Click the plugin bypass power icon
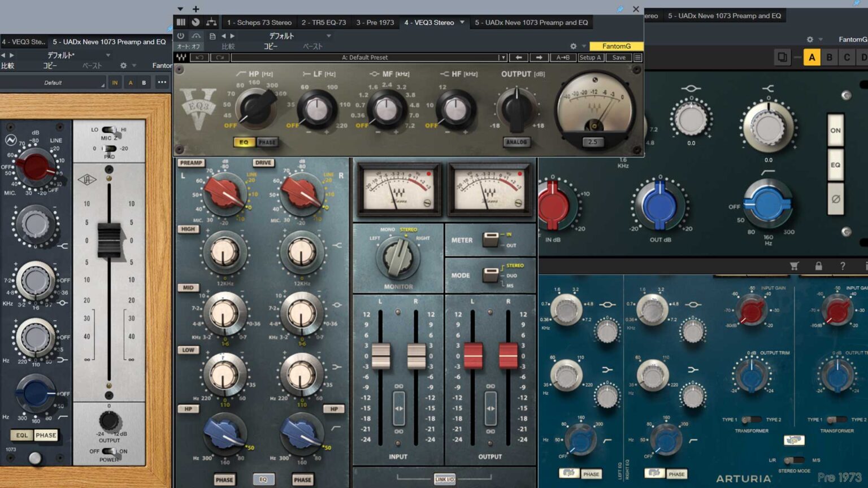868x488 pixels. click(180, 36)
